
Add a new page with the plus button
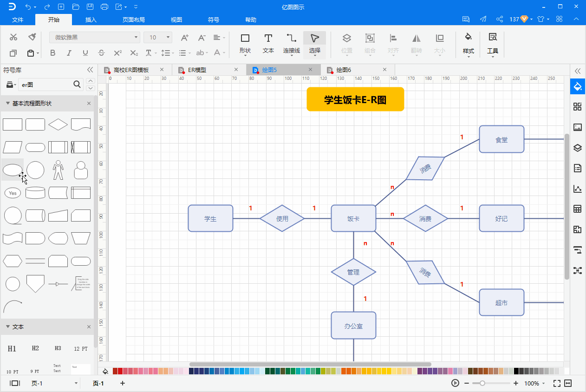[x=122, y=383]
